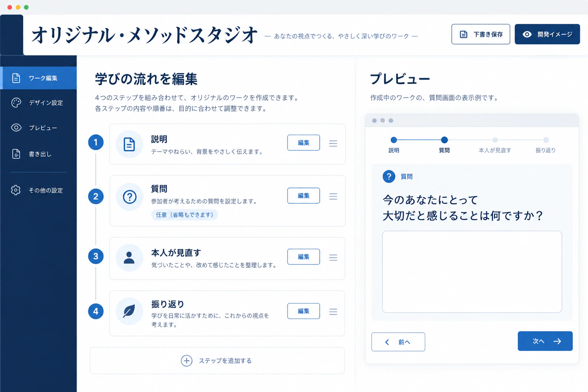Screen dimensions: 588x392
Task: Click ステップを追加する to add a step
Action: pyautogui.click(x=217, y=361)
